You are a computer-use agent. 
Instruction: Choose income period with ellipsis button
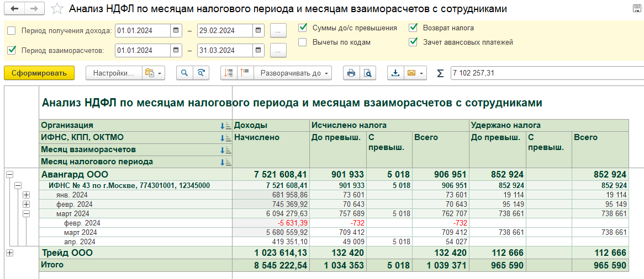tap(278, 31)
